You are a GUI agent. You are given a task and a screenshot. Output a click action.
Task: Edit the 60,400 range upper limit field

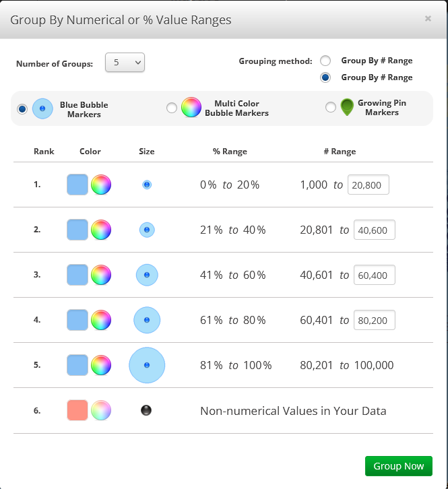pos(375,275)
